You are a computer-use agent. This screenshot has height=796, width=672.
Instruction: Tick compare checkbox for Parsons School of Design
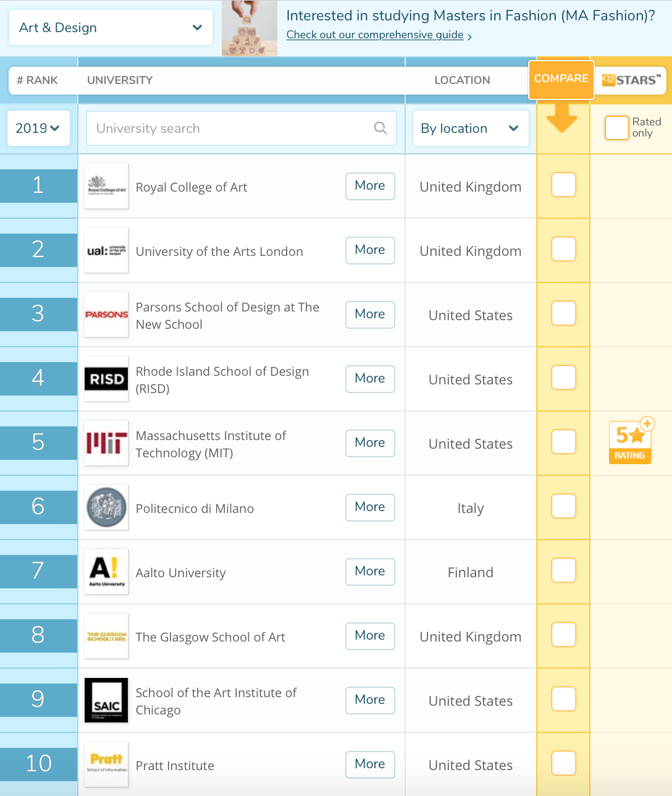(563, 313)
